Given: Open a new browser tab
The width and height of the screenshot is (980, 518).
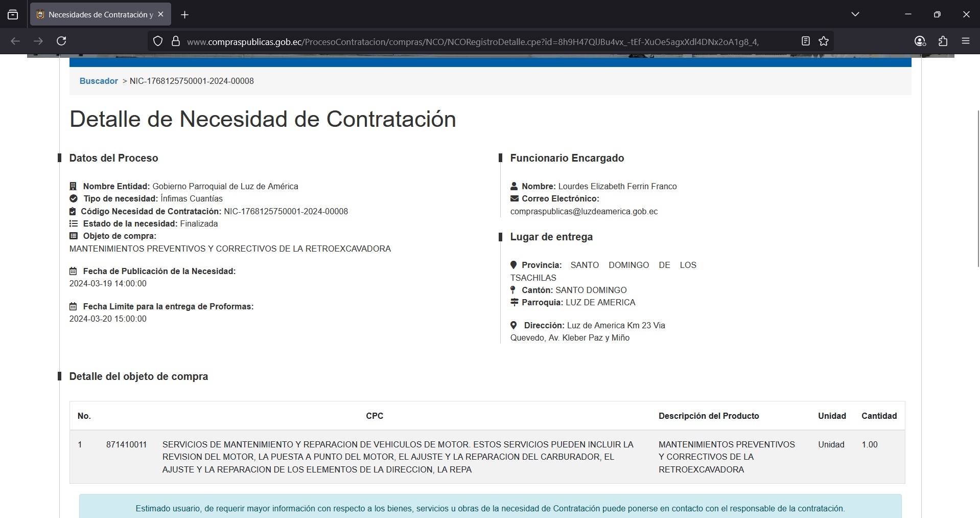Looking at the screenshot, I should click(x=184, y=15).
